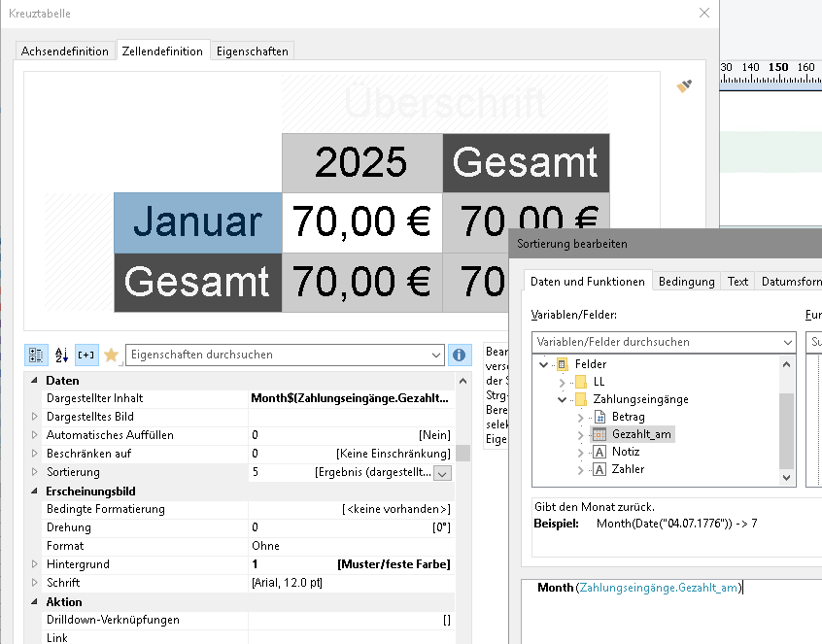Screen dimensions: 822x644
Task: Select the 2025 column header cell
Action: click(362, 163)
